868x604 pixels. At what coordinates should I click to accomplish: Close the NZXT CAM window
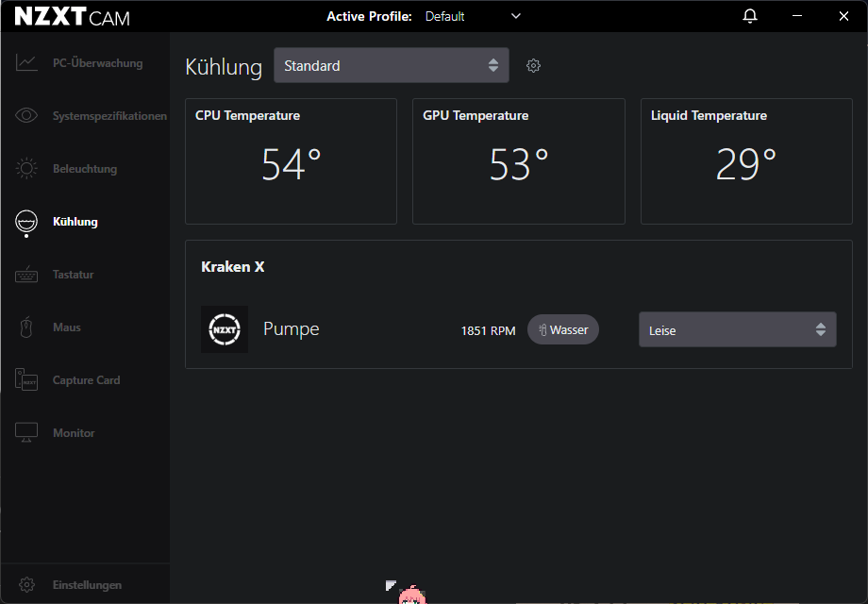(x=843, y=16)
